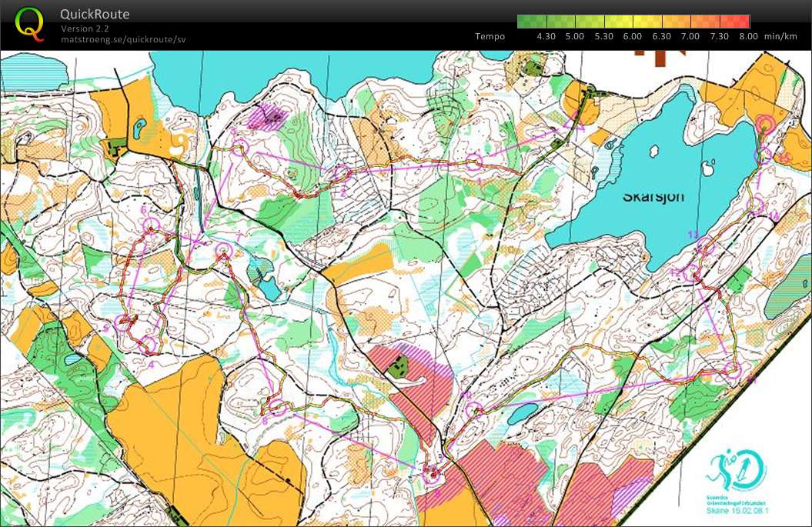Click the Skarsjön lake label

pyautogui.click(x=653, y=197)
